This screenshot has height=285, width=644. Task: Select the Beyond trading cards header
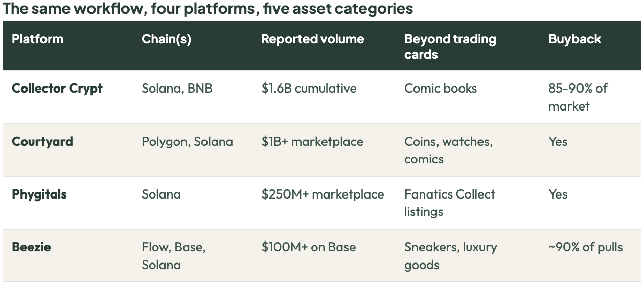[450, 47]
